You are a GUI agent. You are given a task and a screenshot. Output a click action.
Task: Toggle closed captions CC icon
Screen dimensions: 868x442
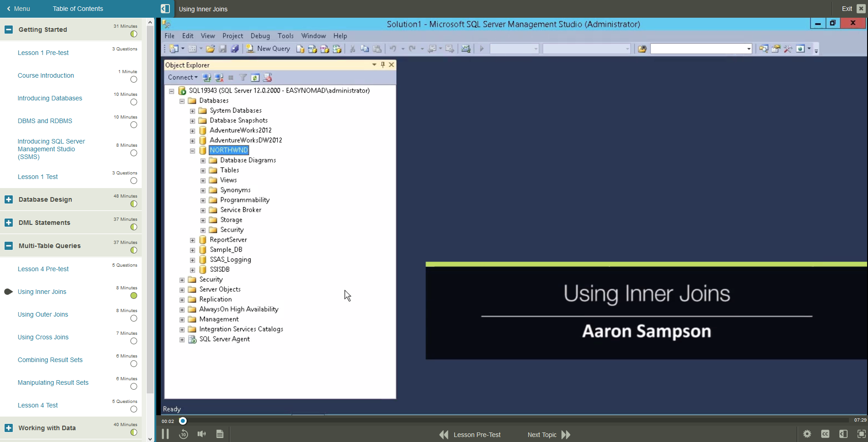(825, 434)
